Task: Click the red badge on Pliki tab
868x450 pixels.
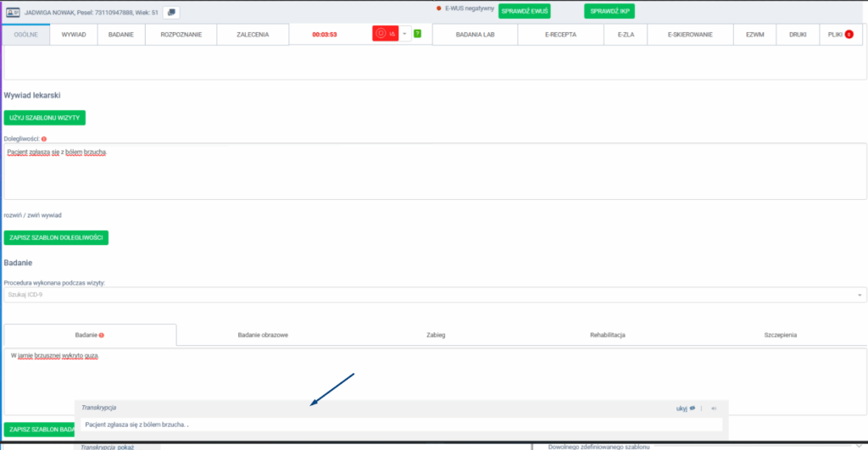Action: [849, 35]
